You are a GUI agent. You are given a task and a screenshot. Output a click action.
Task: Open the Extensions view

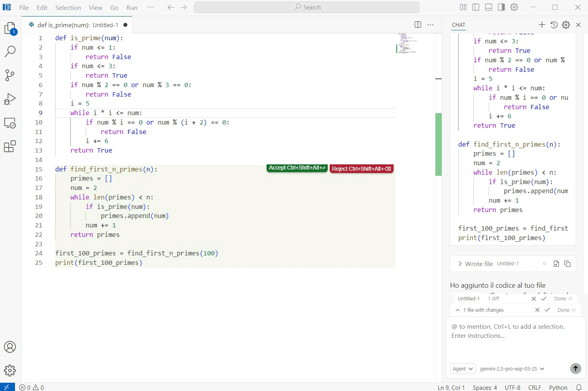pyautogui.click(x=10, y=147)
